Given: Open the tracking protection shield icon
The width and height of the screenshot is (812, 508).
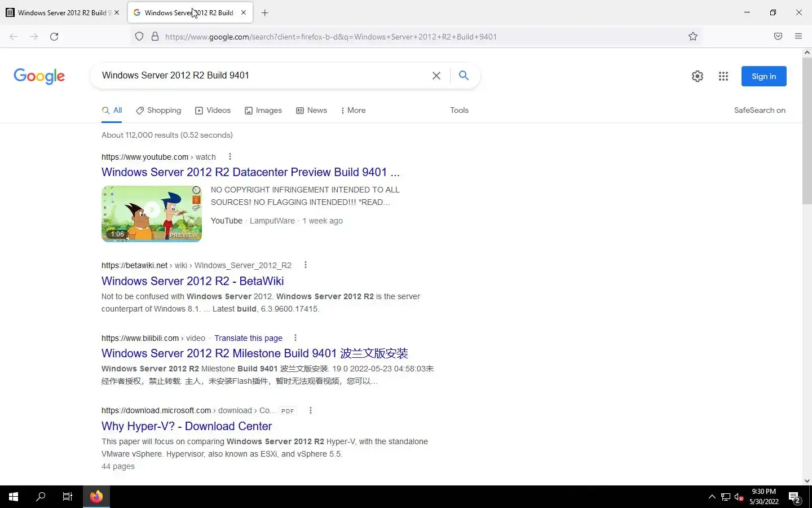Looking at the screenshot, I should pos(139,37).
